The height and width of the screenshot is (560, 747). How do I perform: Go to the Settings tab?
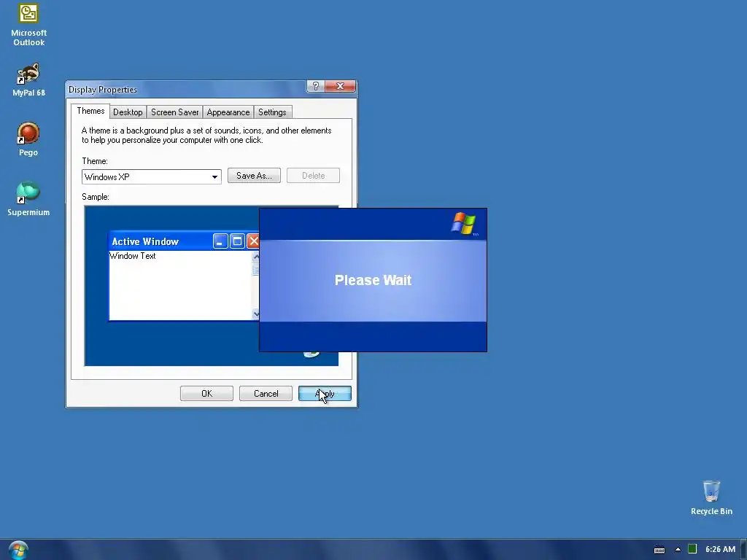point(272,112)
